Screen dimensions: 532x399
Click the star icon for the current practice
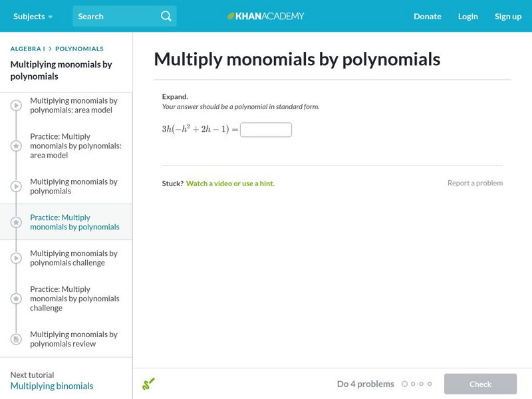(16, 222)
